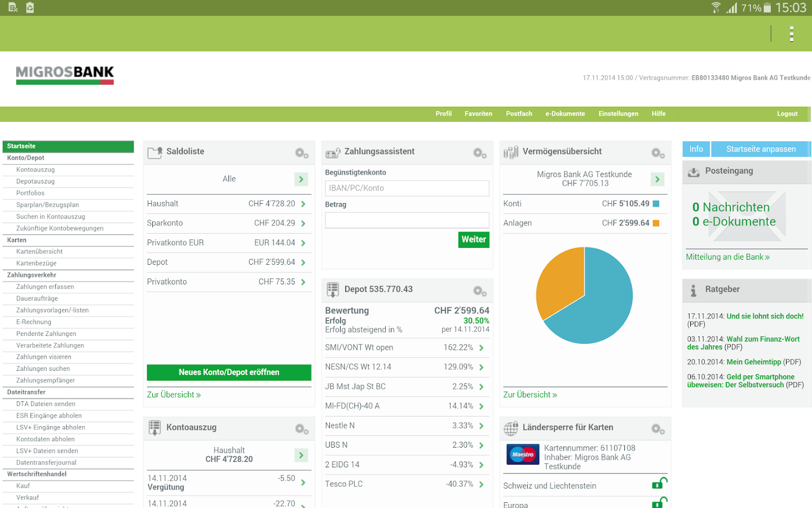Click the Kontoauszug widget gear icon
This screenshot has width=812, height=508.
tap(302, 429)
